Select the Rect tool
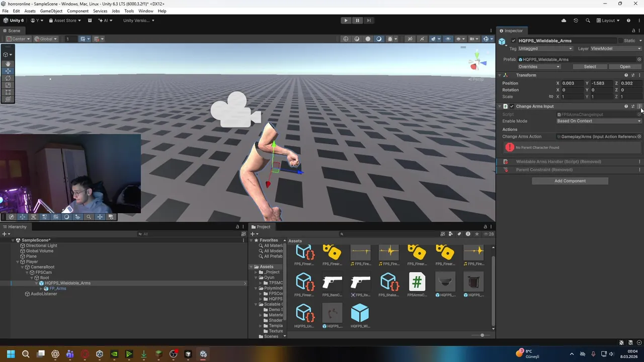Screen dimensions: 644x362 (8, 92)
